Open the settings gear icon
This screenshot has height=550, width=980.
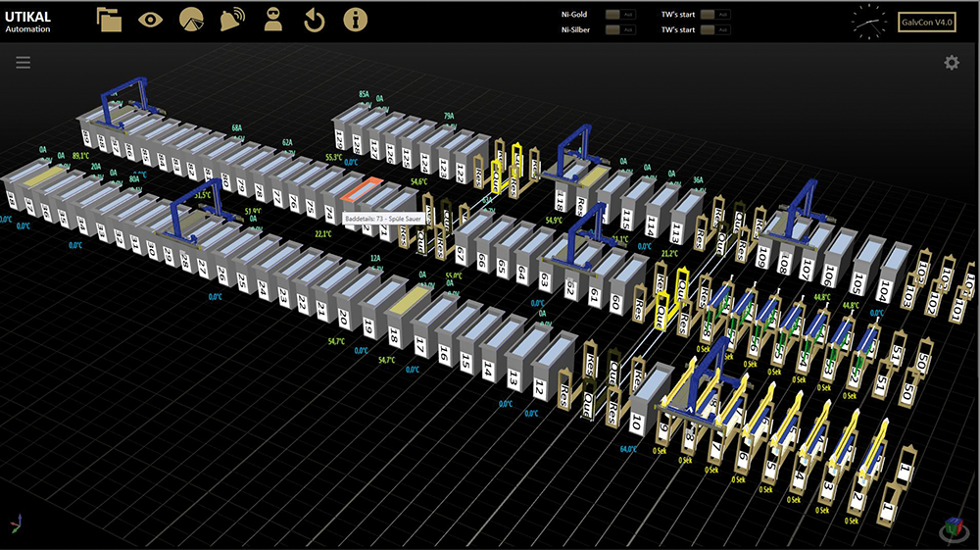pyautogui.click(x=951, y=63)
